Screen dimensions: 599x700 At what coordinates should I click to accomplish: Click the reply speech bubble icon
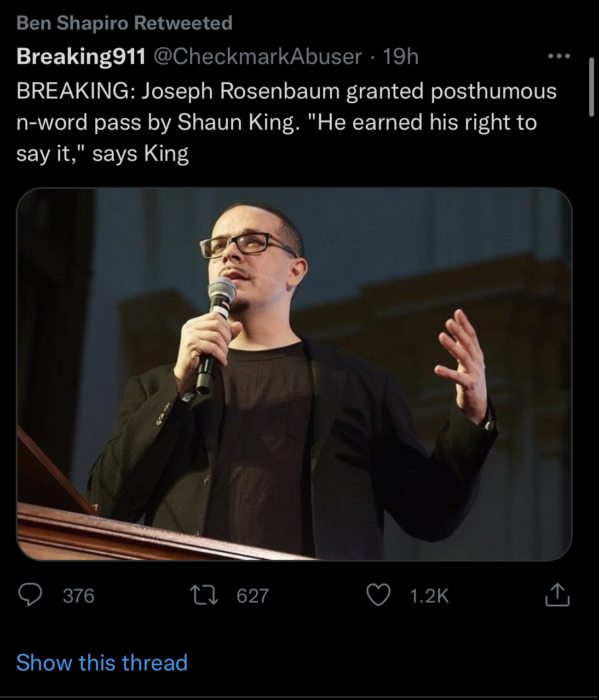tap(30, 595)
